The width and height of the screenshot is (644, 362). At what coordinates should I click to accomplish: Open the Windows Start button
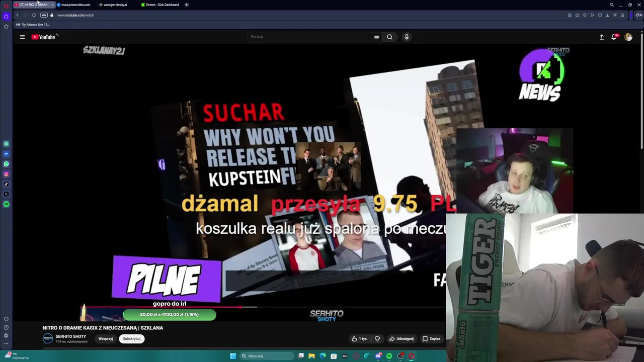click(x=233, y=356)
